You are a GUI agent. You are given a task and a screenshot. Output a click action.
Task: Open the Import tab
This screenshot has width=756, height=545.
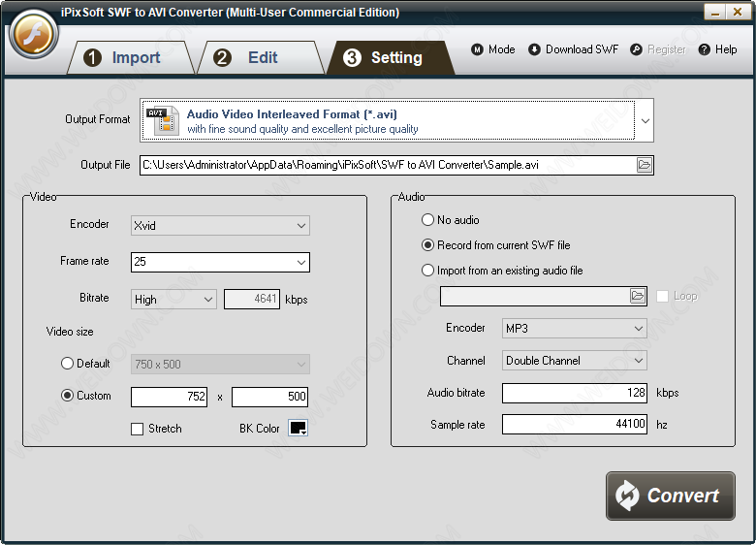coord(131,58)
